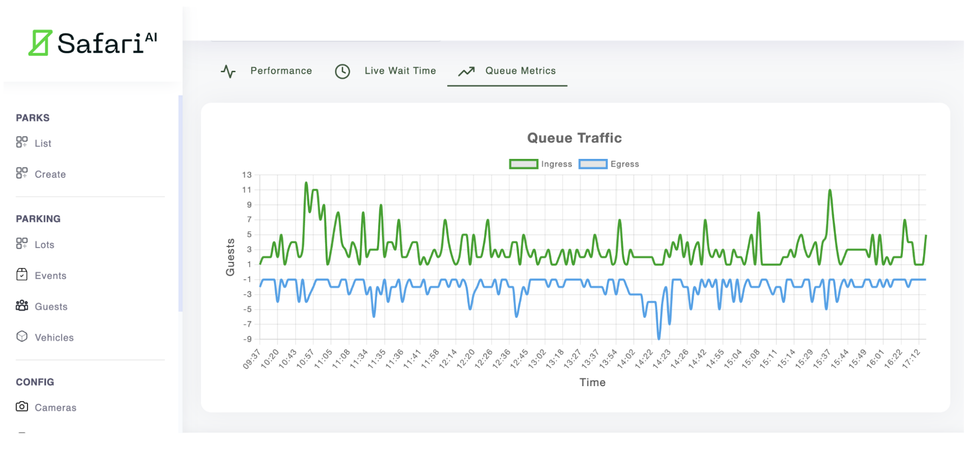The height and width of the screenshot is (468, 980).
Task: Go to the Guests page
Action: coord(51,307)
